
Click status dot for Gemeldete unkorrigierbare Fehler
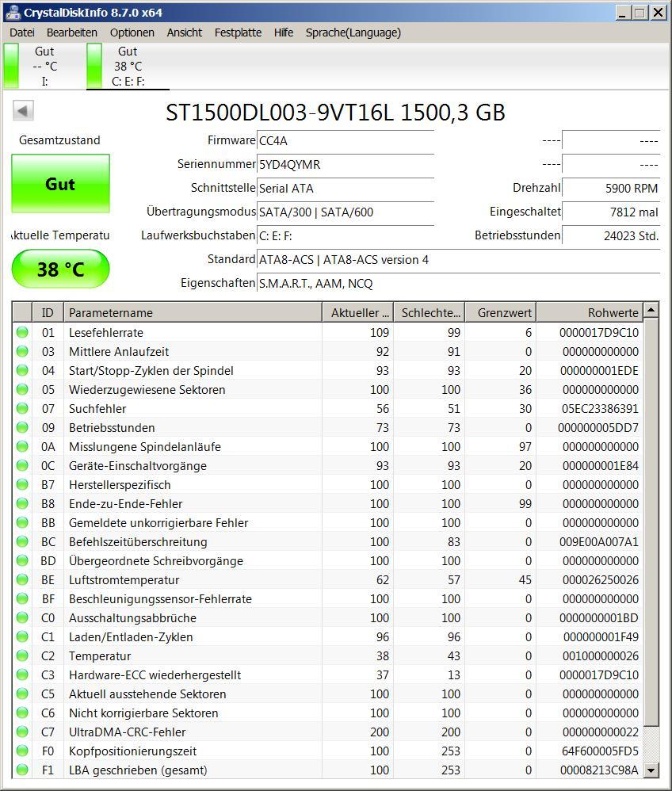(x=22, y=522)
